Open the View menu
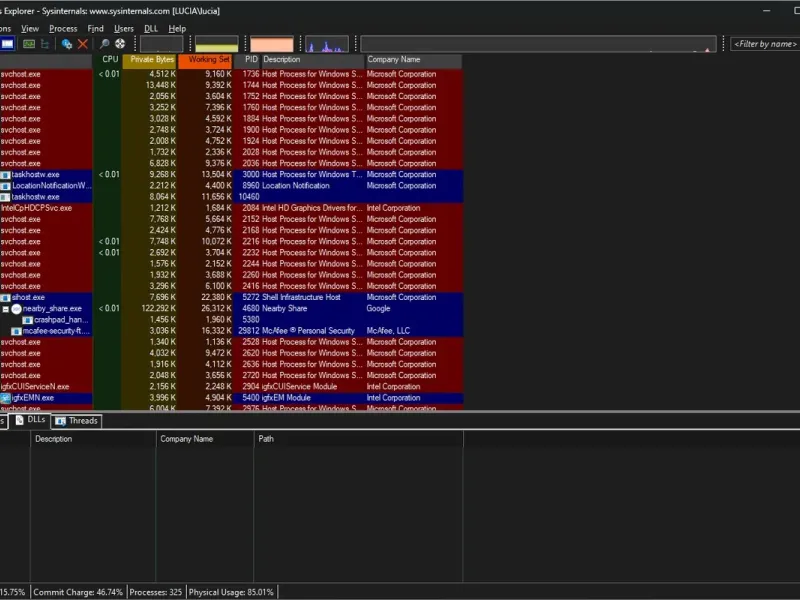This screenshot has height=600, width=800. click(x=30, y=29)
